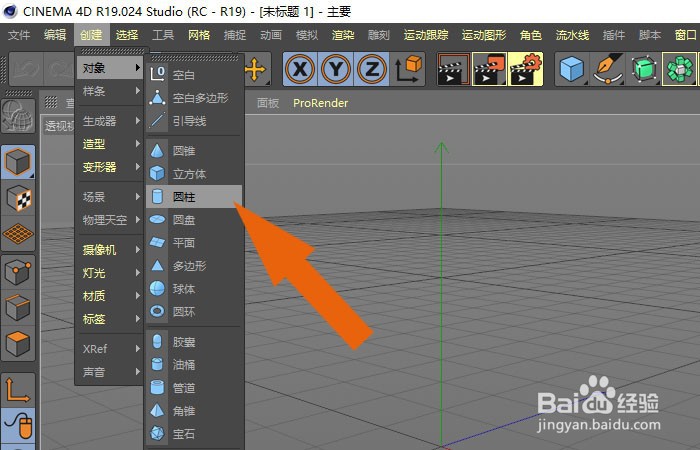Create 圆环 torus object
700x450 pixels.
194,312
